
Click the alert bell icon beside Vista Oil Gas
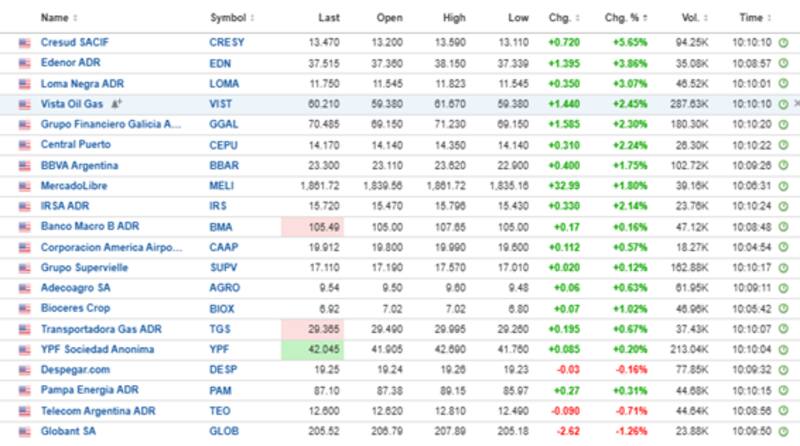click(x=117, y=104)
